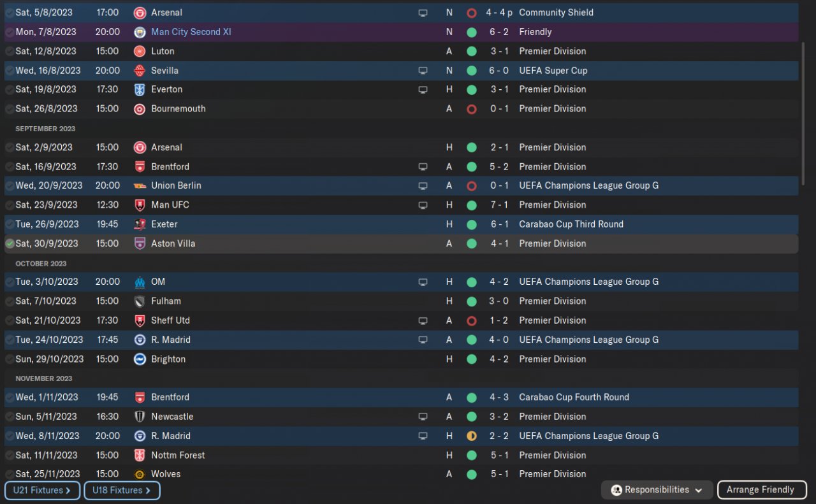Click the TV broadcast icon on Union Berlin row
The image size is (816, 504).
click(x=423, y=186)
